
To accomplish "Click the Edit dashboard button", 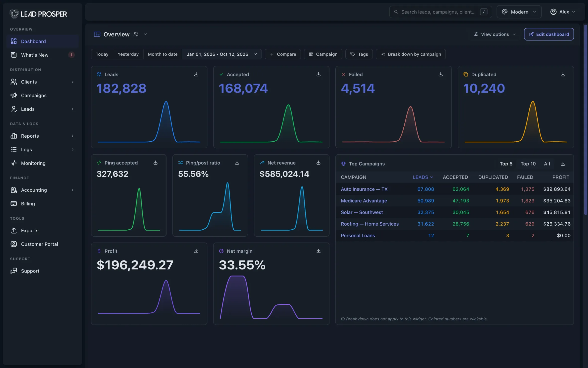I will coord(549,34).
